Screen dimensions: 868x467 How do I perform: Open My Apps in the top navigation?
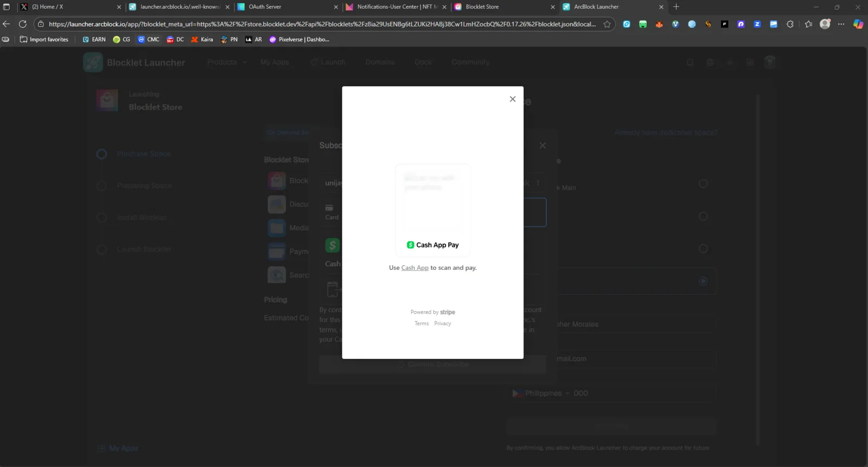[x=275, y=62]
